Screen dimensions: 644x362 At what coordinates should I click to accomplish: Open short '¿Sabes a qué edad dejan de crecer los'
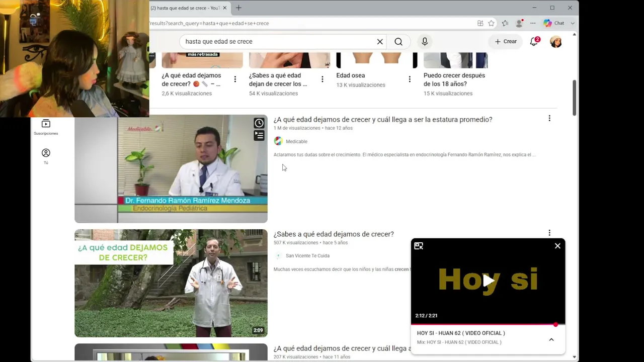(x=278, y=80)
